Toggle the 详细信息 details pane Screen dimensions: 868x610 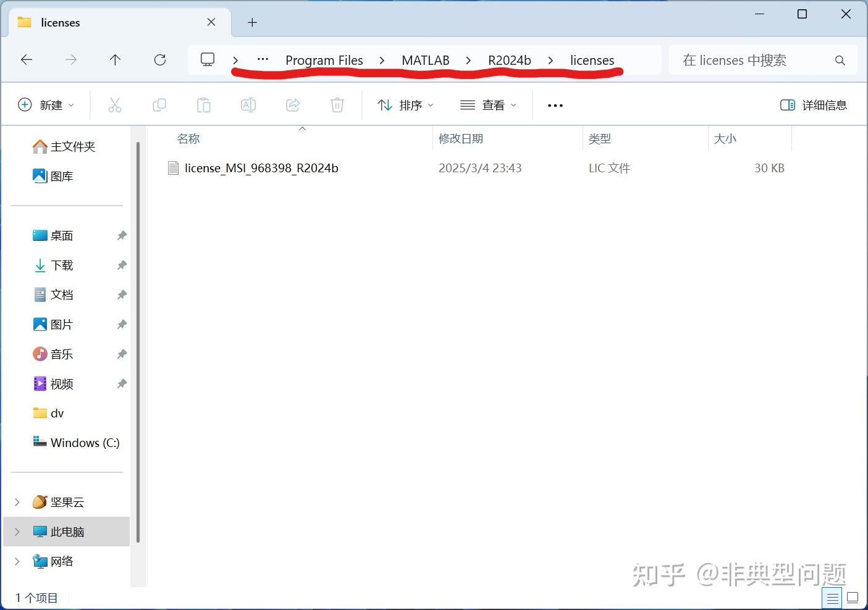[x=813, y=105]
